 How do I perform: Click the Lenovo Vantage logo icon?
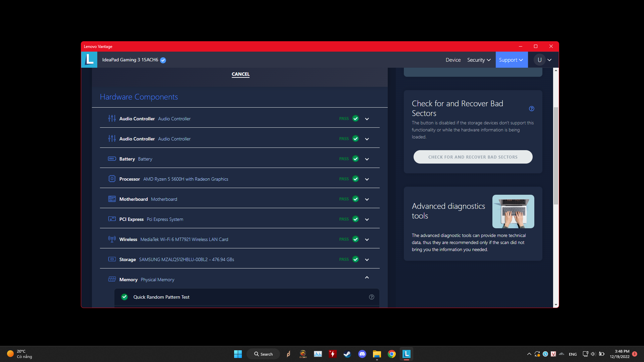click(x=89, y=60)
